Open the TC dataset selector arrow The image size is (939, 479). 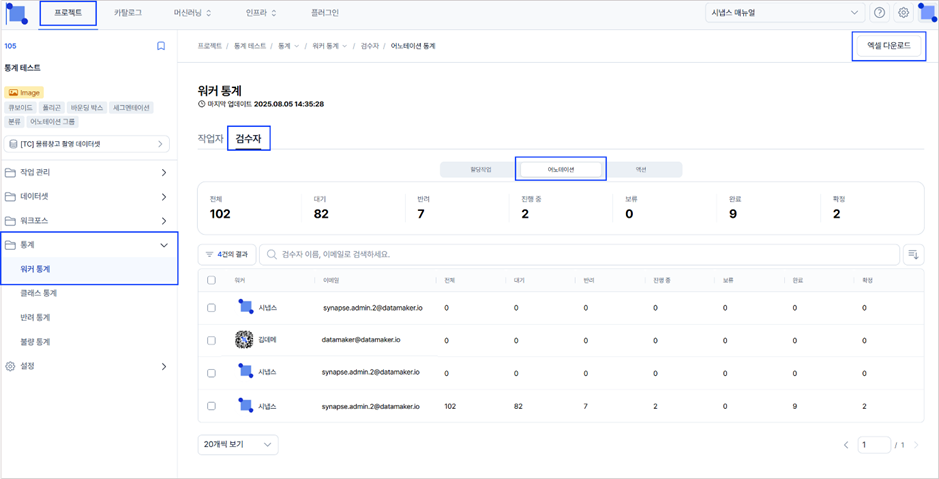pyautogui.click(x=160, y=144)
